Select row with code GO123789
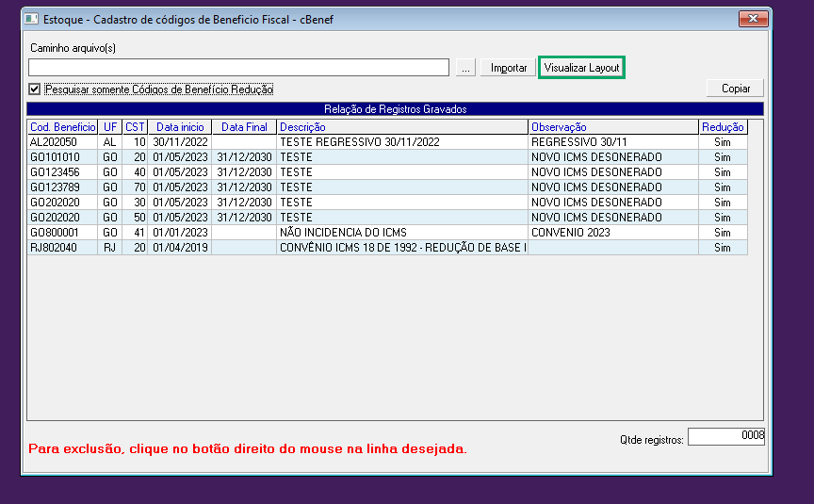The height and width of the screenshot is (504, 814). 387,187
